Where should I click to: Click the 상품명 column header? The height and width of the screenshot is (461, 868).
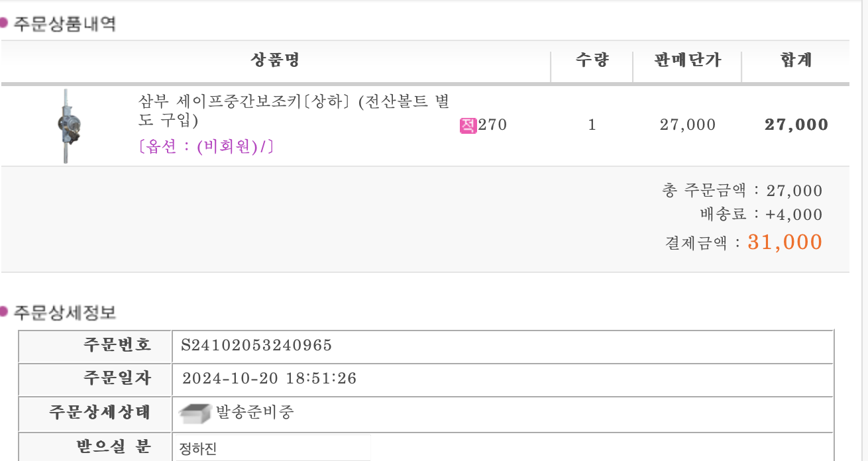tap(275, 61)
